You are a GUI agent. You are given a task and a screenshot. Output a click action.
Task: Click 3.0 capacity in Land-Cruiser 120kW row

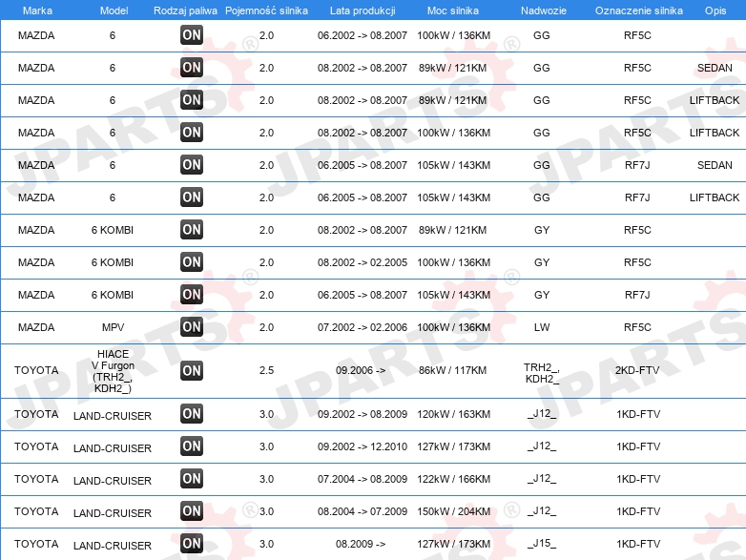coord(266,414)
